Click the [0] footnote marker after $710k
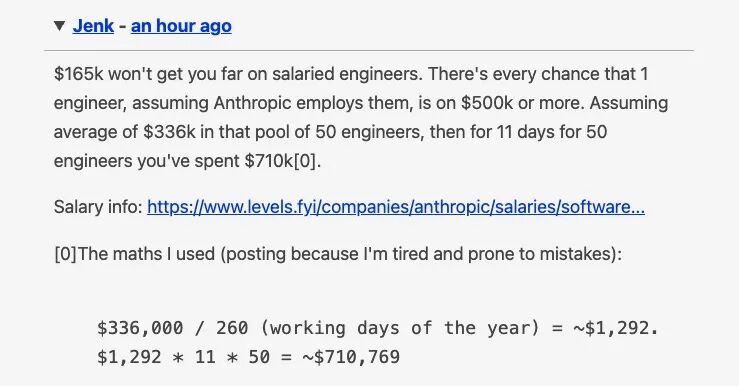 pos(304,161)
